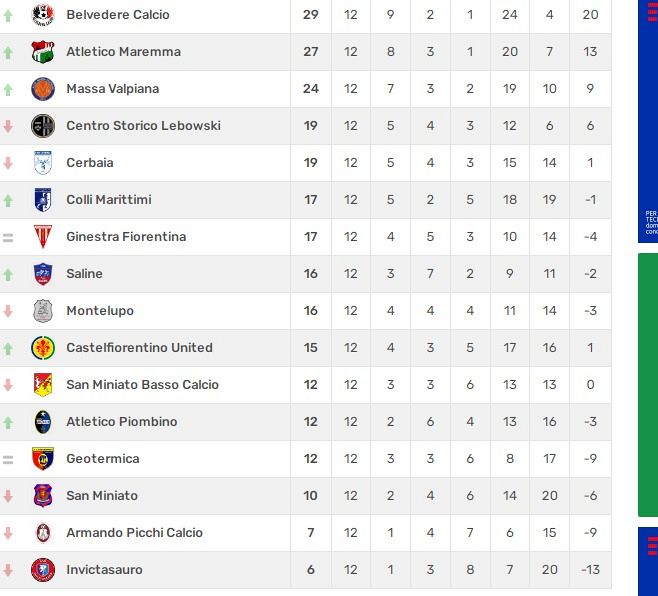
Task: Open the San Miniato Basso Calcio team page
Action: point(142,385)
